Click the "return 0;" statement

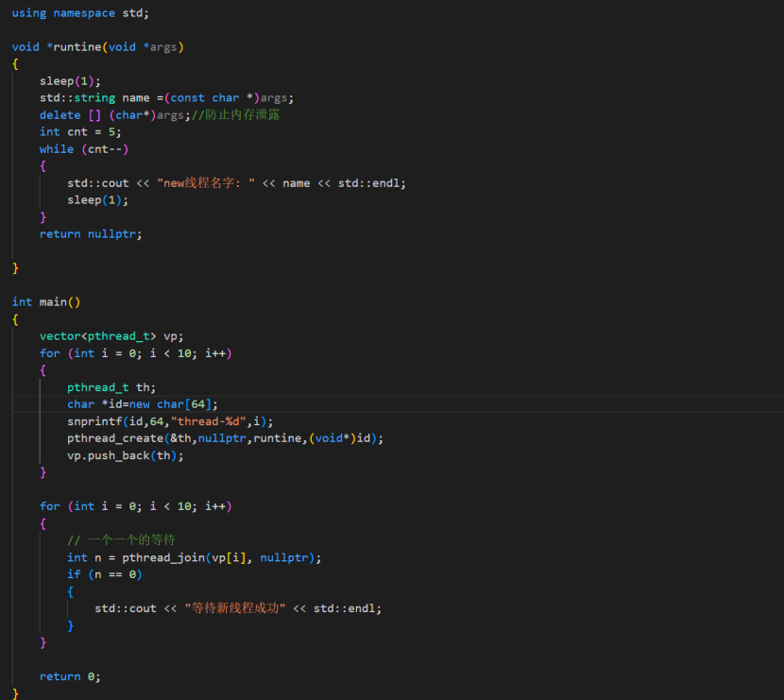click(70, 676)
